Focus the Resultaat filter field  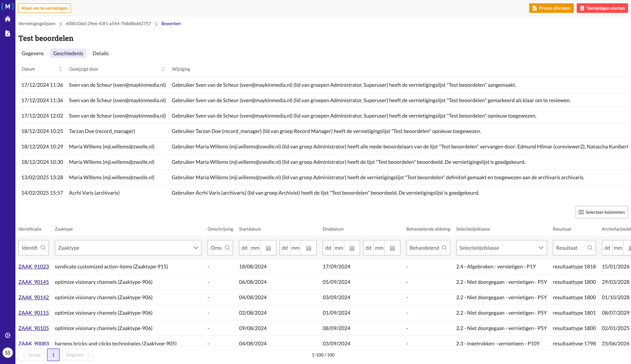click(574, 247)
